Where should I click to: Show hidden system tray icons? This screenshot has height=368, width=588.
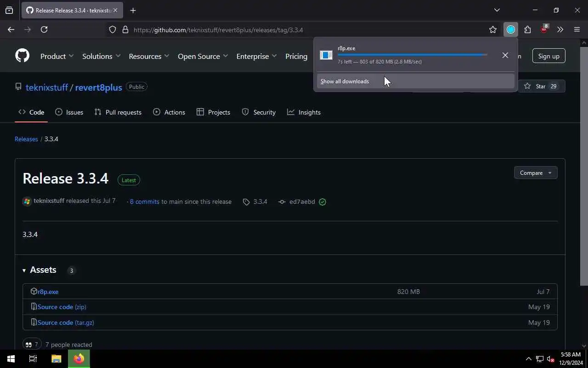(x=528, y=359)
